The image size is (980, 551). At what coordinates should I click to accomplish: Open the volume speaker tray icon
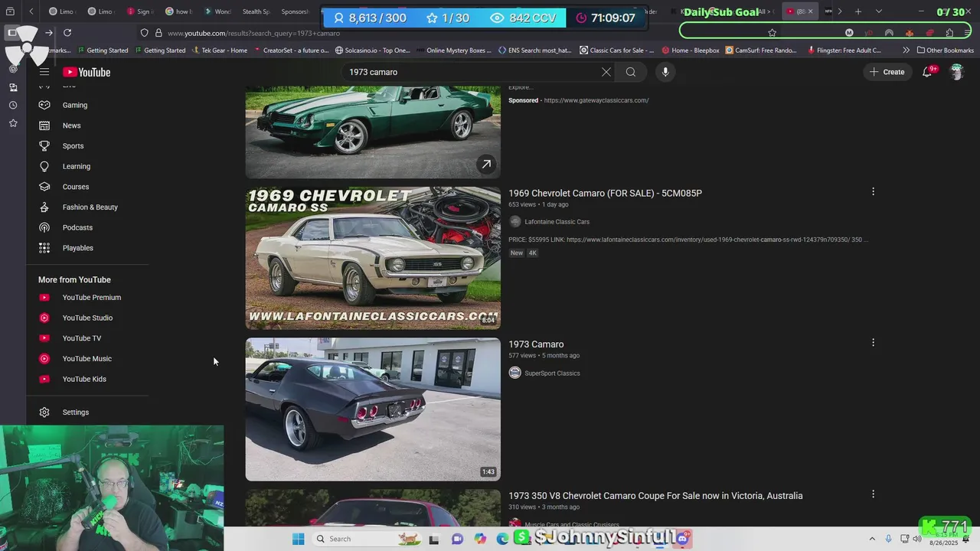click(916, 539)
